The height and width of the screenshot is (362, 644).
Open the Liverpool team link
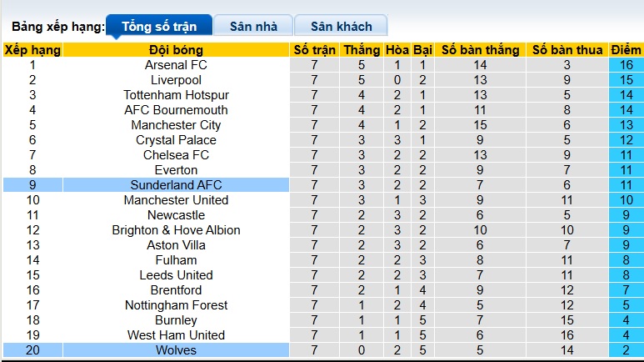(x=176, y=80)
